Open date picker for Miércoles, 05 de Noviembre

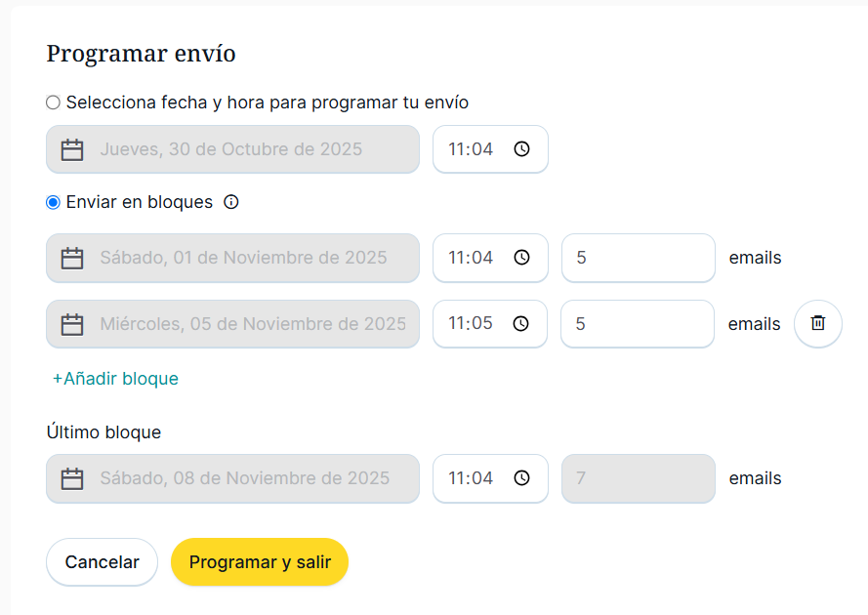(252, 324)
